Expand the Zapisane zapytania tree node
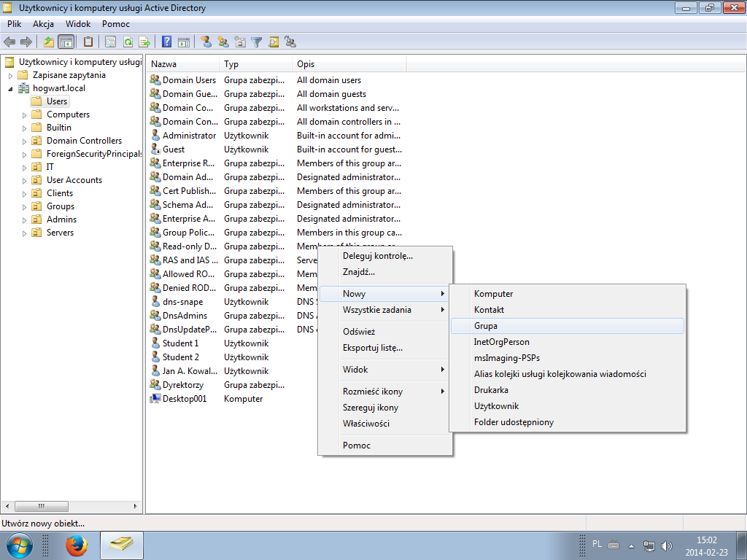Viewport: 747px width, 560px height. [10, 75]
